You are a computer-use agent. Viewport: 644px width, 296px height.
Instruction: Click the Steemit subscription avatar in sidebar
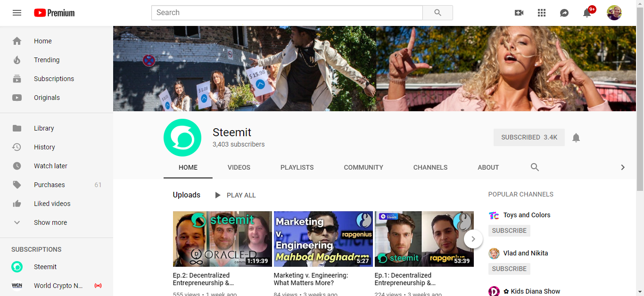(17, 267)
